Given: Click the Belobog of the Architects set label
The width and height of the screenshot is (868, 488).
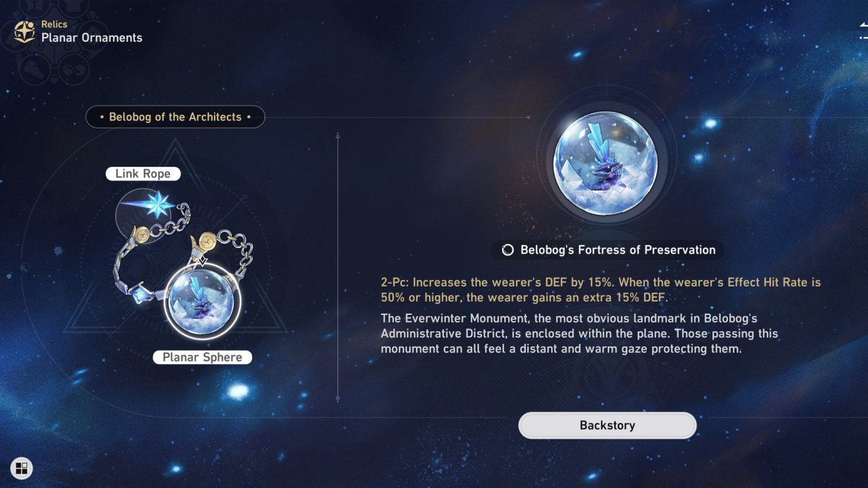Looking at the screenshot, I should (x=175, y=117).
